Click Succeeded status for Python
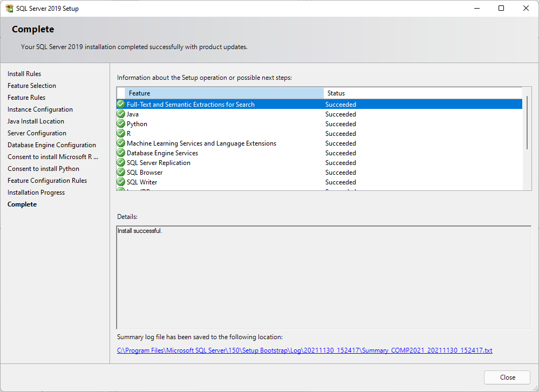Viewport: 539px width, 392px height. [x=340, y=123]
